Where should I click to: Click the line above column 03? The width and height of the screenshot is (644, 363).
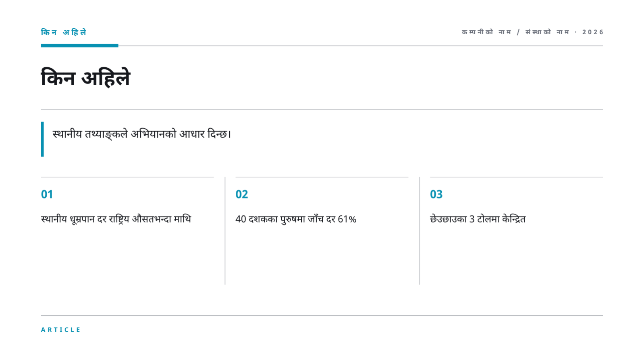[516, 177]
